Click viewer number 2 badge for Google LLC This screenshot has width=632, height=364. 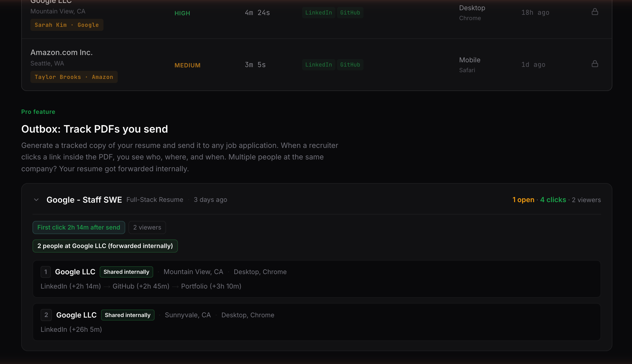[46, 315]
